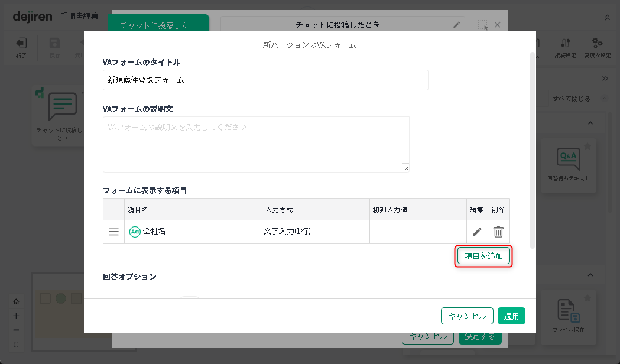Click the pencil edit icon for 会社名
Viewport: 620px width, 364px height.
(477, 232)
